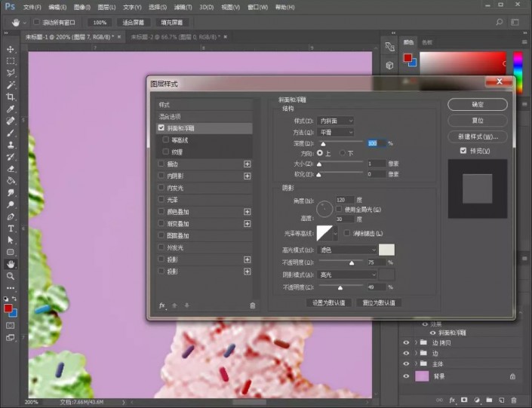532x408 pixels.
Task: Hide the 背景 layer
Action: click(406, 376)
